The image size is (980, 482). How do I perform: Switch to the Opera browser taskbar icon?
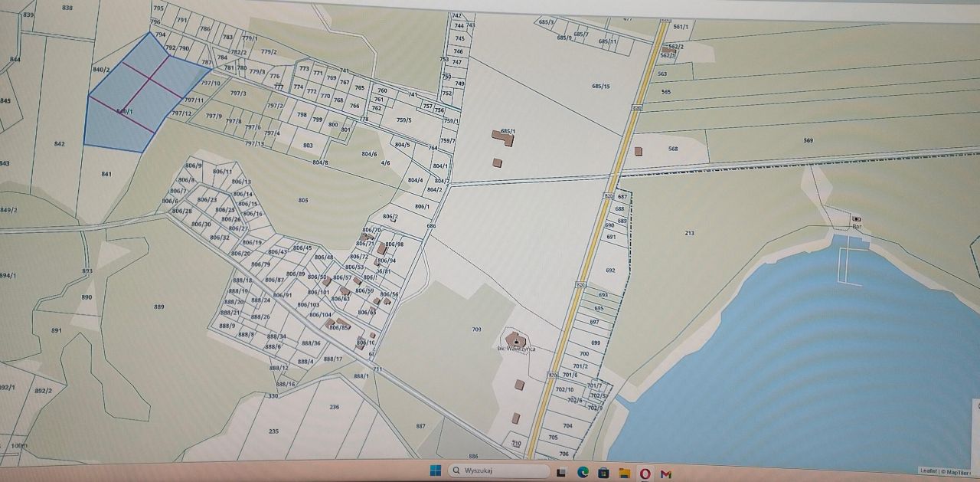point(645,474)
